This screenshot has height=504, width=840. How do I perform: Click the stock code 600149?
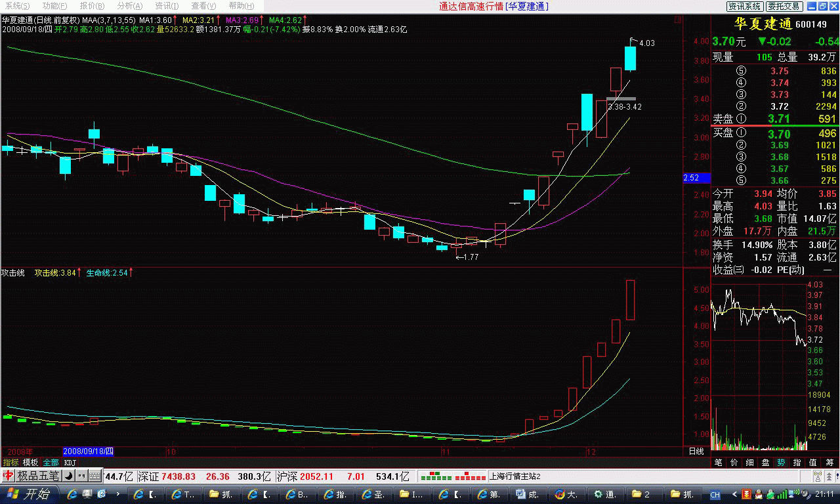point(810,24)
